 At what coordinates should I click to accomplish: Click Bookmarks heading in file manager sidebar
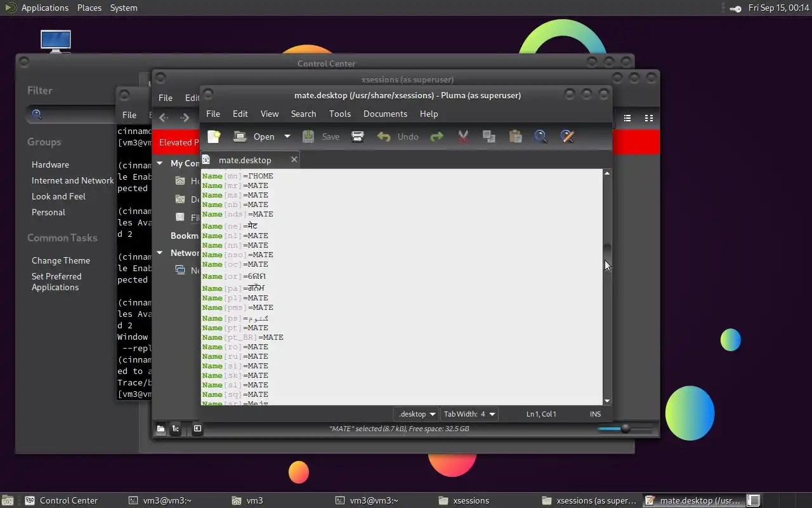click(x=185, y=236)
